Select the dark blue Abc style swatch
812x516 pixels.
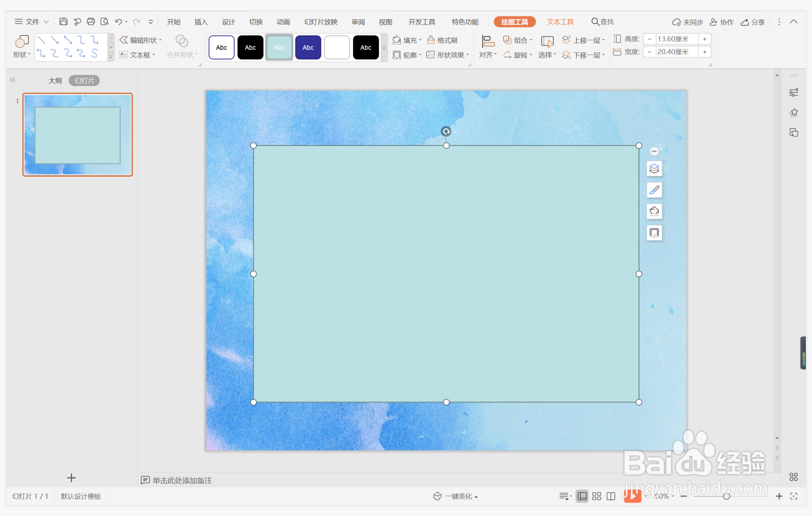[308, 48]
